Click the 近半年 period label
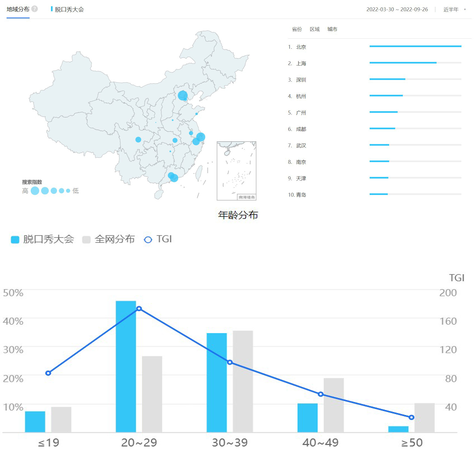This screenshot has width=476, height=465. tap(451, 10)
